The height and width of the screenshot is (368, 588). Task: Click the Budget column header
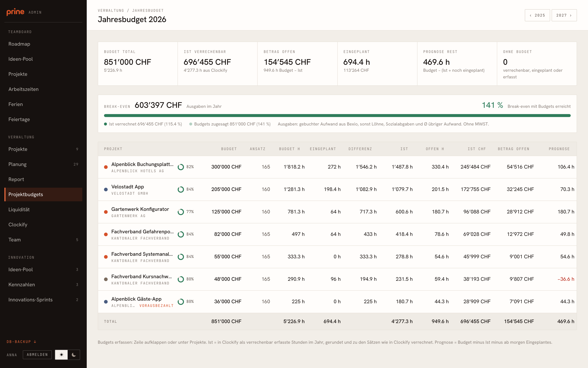(229, 149)
